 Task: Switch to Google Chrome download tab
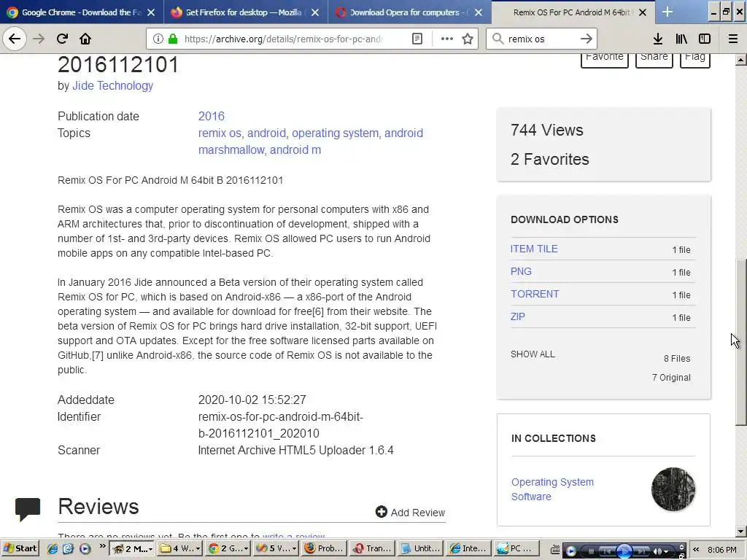(x=82, y=12)
